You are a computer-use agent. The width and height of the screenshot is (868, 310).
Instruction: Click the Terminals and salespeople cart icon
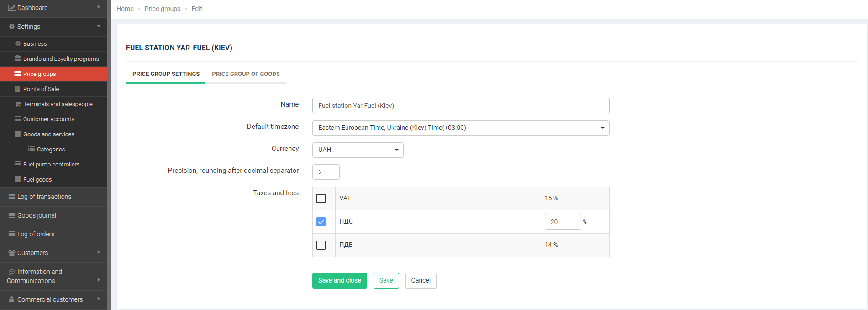[18, 104]
